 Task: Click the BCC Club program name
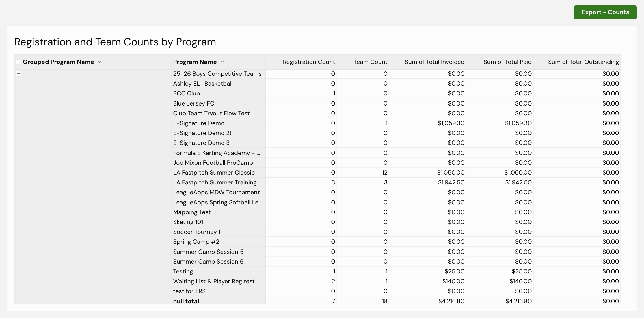(186, 93)
